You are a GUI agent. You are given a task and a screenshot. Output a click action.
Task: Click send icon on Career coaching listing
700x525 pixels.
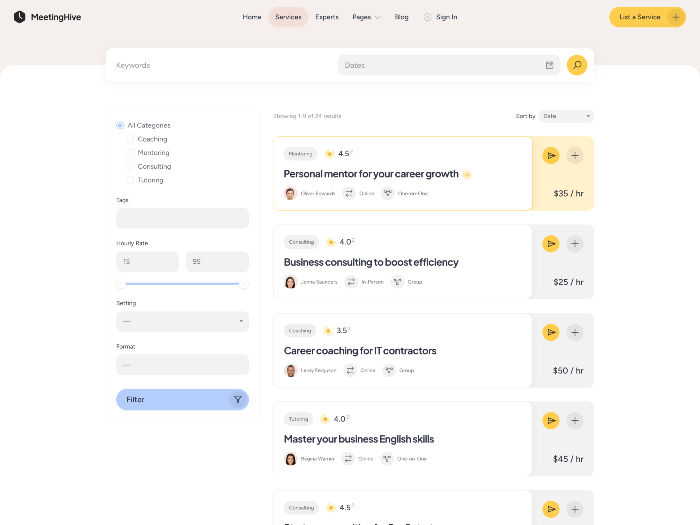[x=551, y=332]
